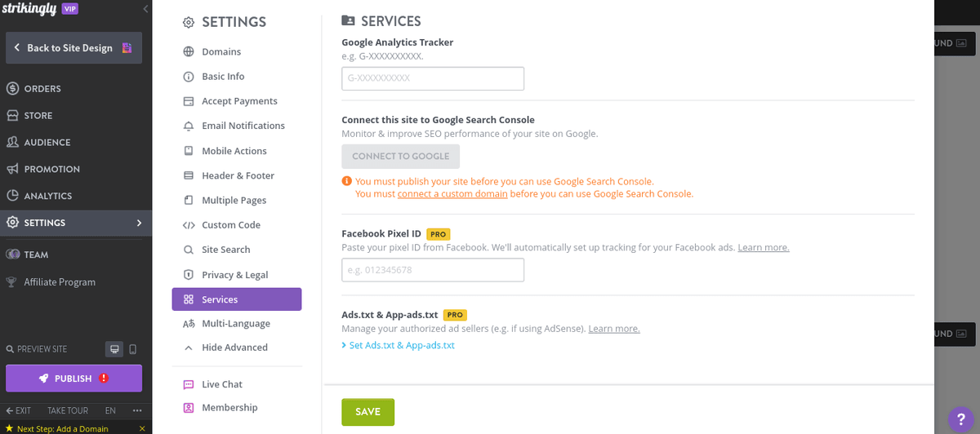Open the Multi-Language settings tab
Image resolution: width=980 pixels, height=434 pixels.
point(235,324)
